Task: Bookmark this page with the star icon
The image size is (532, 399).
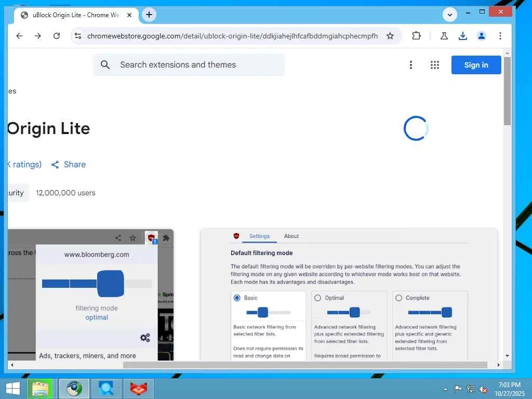Action: 390,36
